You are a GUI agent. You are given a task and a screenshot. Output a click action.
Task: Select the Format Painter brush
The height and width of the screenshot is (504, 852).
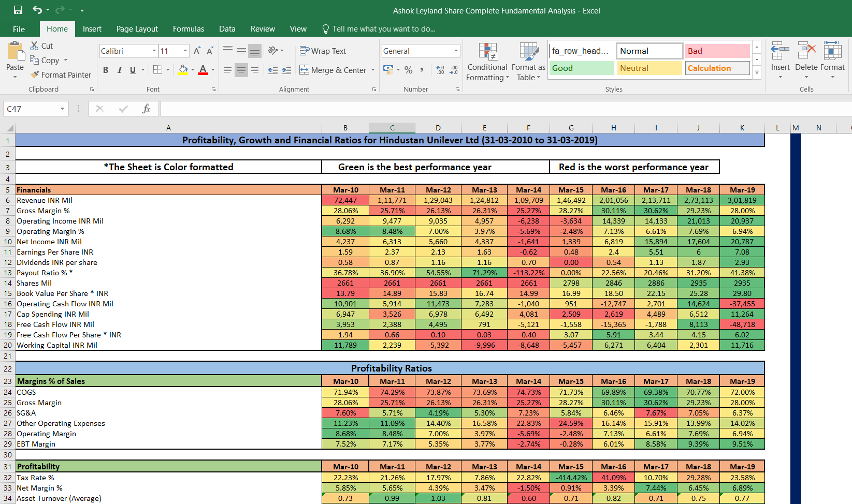(35, 75)
